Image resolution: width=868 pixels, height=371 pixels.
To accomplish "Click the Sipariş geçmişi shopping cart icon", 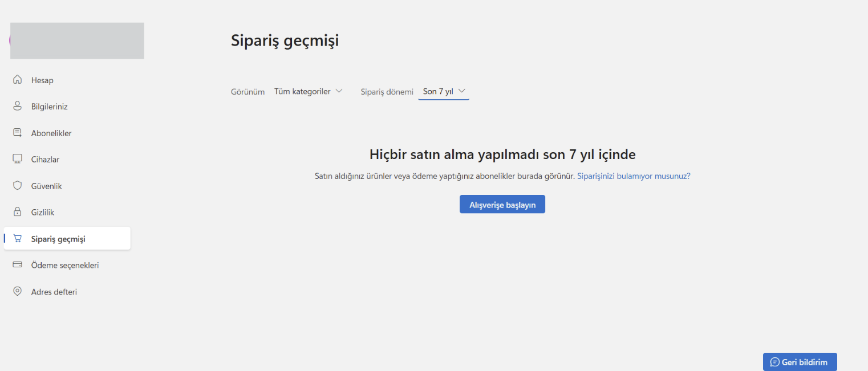I will [17, 238].
